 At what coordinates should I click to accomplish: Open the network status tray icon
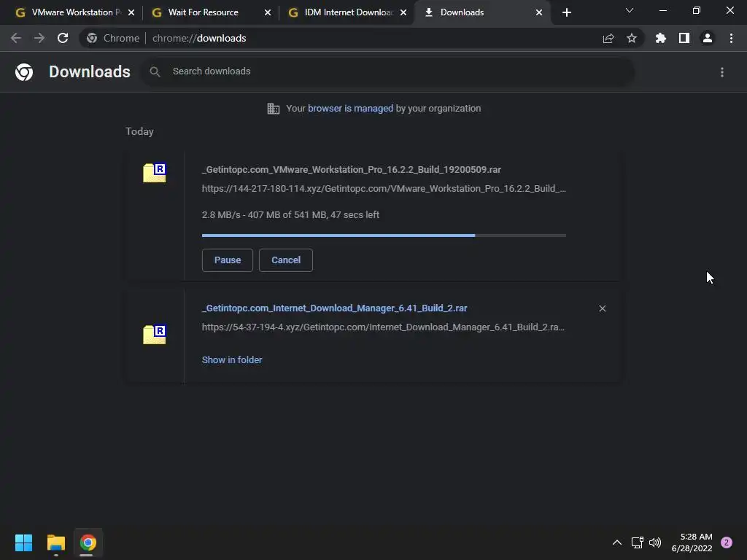638,542
